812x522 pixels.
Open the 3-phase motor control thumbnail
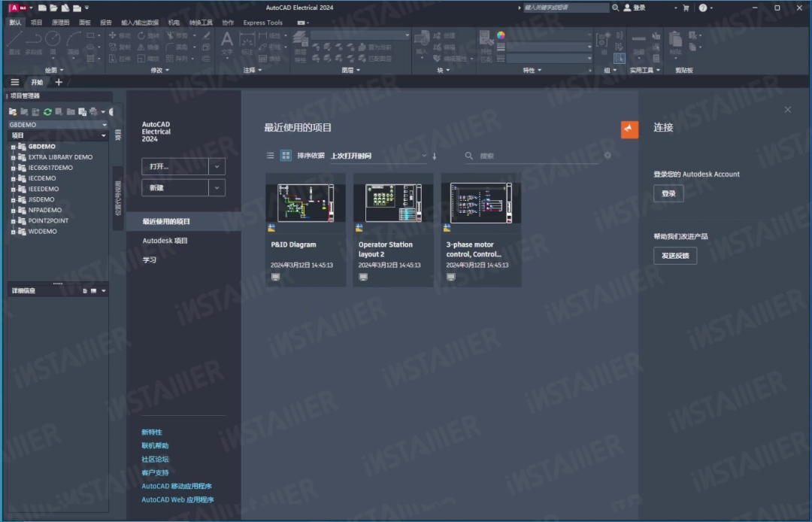pyautogui.click(x=481, y=203)
